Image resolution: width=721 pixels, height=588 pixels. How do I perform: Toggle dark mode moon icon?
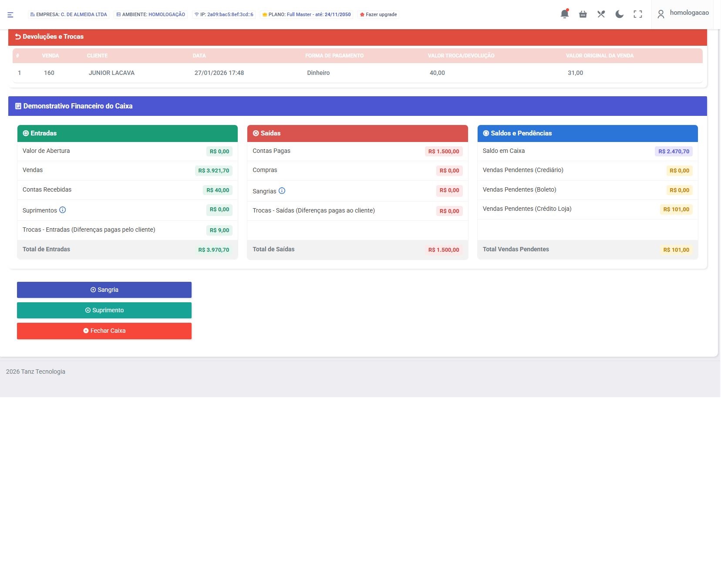pos(619,14)
